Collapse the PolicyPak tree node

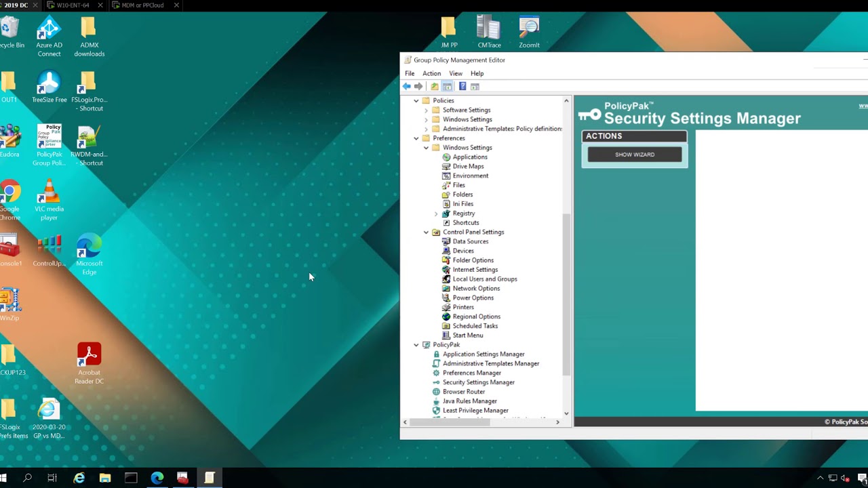[x=416, y=345]
